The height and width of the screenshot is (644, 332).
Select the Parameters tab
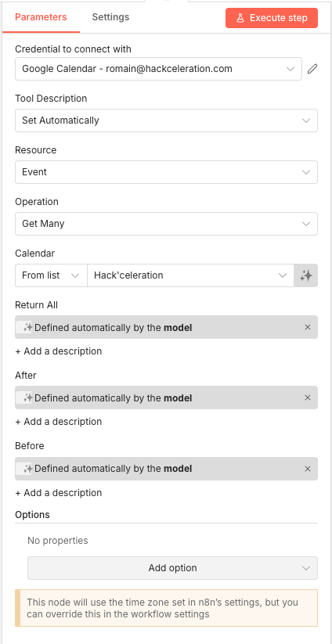click(x=41, y=17)
